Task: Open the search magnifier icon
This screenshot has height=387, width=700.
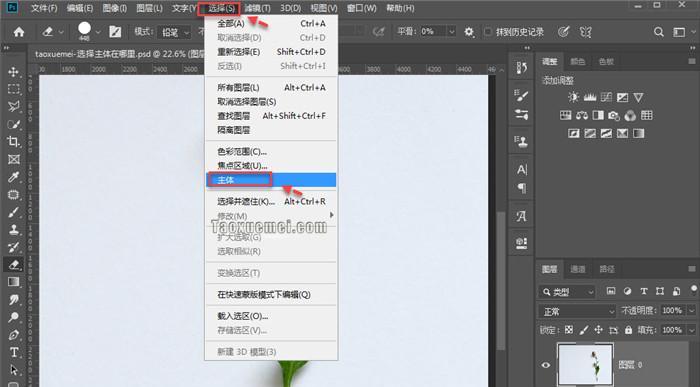Action: [x=658, y=32]
